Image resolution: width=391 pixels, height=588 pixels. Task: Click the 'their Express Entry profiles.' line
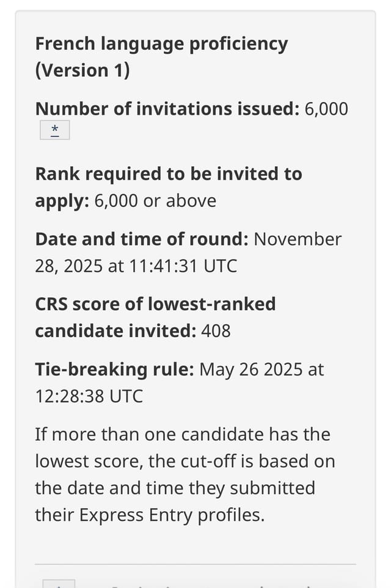pyautogui.click(x=150, y=515)
